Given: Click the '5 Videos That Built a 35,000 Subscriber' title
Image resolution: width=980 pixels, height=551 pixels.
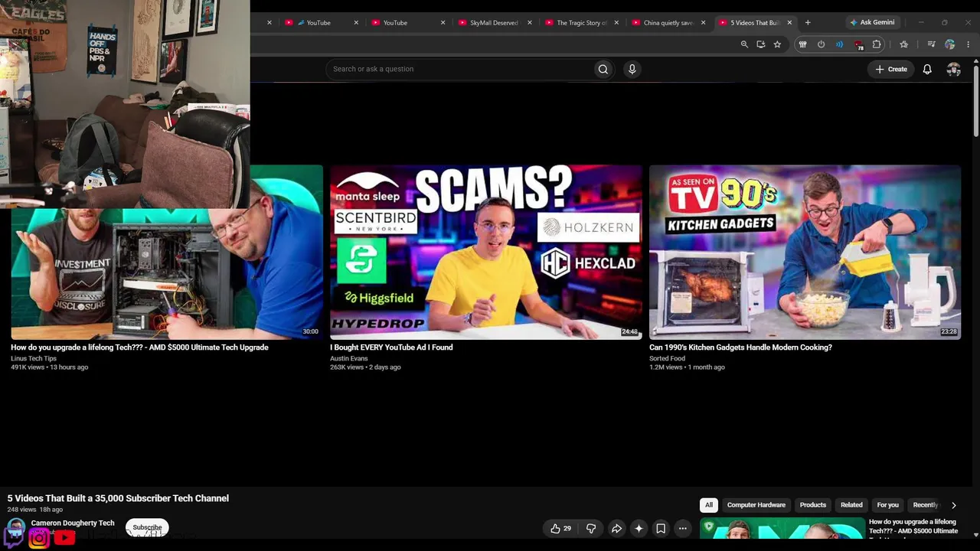Looking at the screenshot, I should point(118,498).
